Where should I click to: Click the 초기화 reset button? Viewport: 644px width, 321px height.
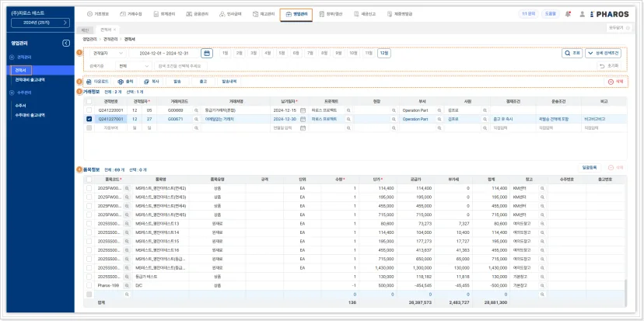(609, 66)
